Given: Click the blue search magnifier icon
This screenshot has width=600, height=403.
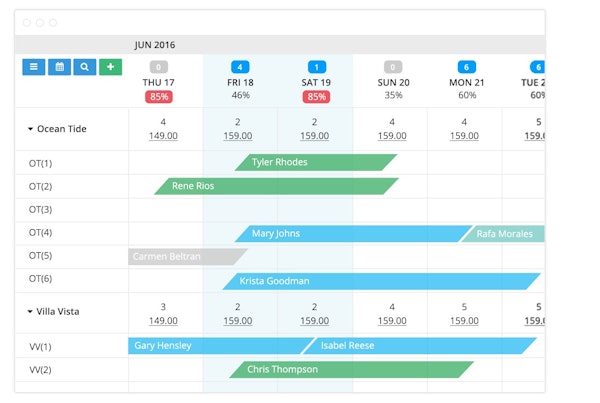Looking at the screenshot, I should click(85, 67).
